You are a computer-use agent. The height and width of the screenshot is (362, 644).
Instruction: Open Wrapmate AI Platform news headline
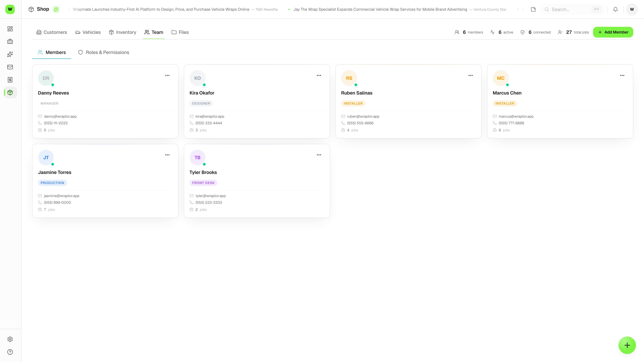161,10
